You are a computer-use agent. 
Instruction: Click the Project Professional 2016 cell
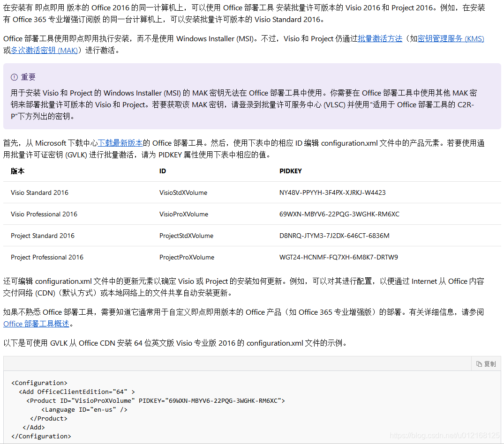click(47, 257)
